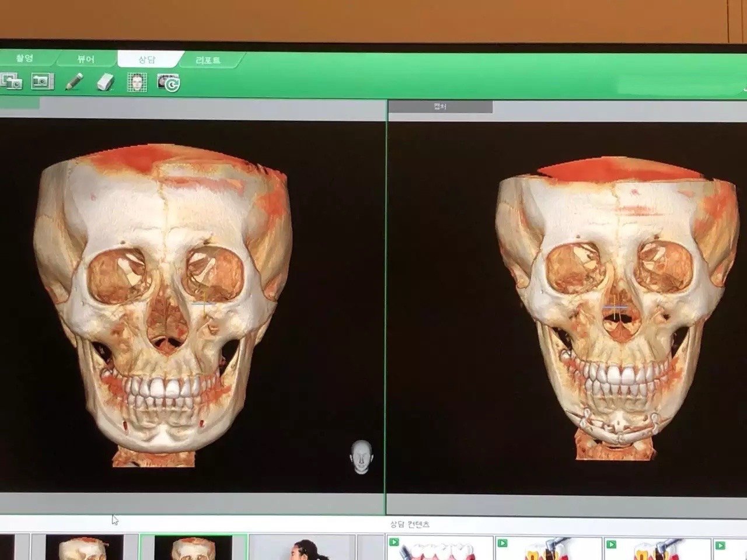Click play icon on third dental clip
The height and width of the screenshot is (560, 747).
pos(611,544)
